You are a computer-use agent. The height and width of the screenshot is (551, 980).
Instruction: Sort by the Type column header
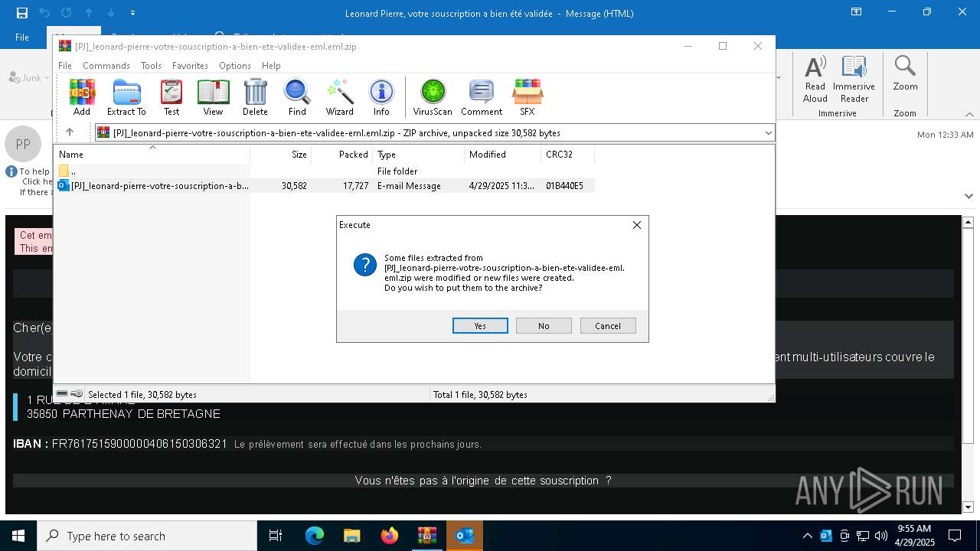pyautogui.click(x=418, y=154)
